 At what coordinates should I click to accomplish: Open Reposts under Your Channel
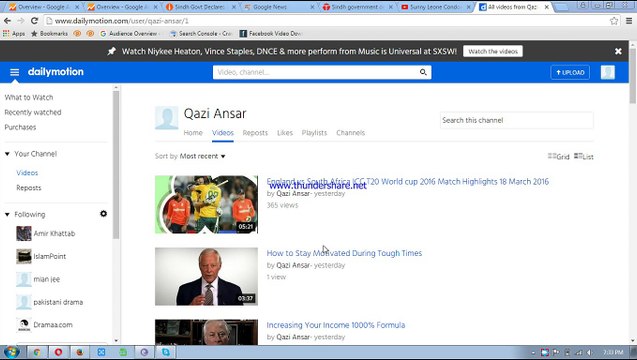tap(29, 188)
